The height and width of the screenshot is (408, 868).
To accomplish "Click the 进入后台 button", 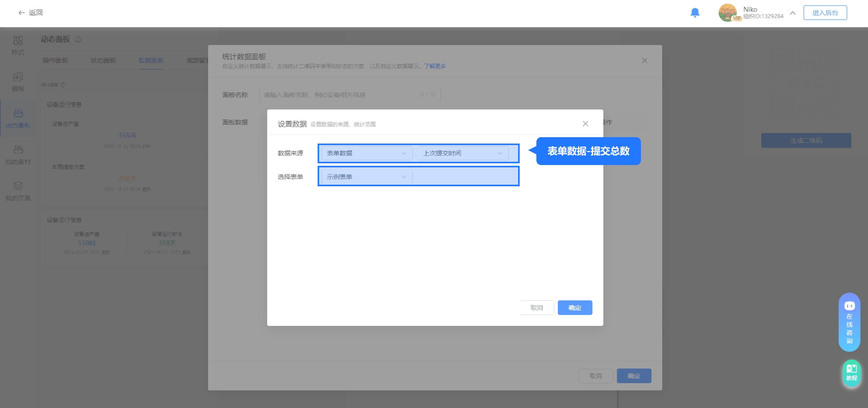I will [825, 13].
